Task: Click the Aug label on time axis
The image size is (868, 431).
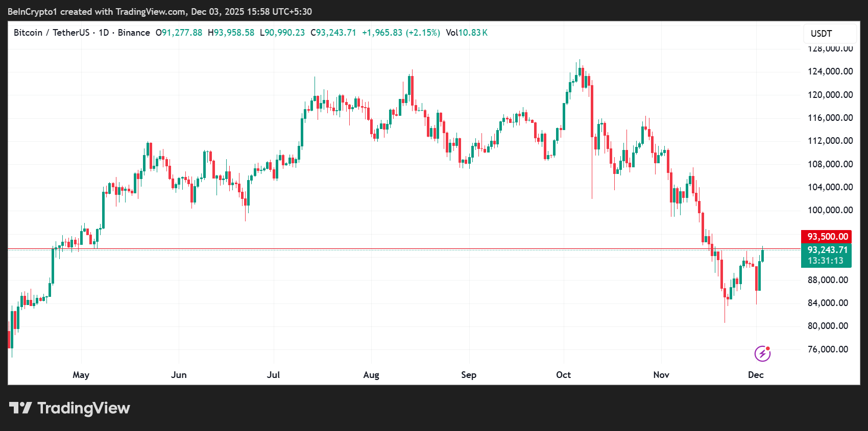Action: tap(371, 375)
